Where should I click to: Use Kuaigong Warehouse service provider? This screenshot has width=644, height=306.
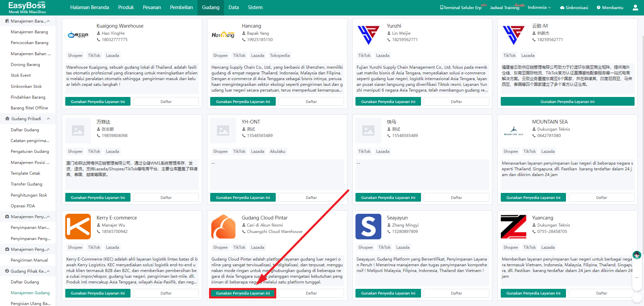tap(98, 101)
